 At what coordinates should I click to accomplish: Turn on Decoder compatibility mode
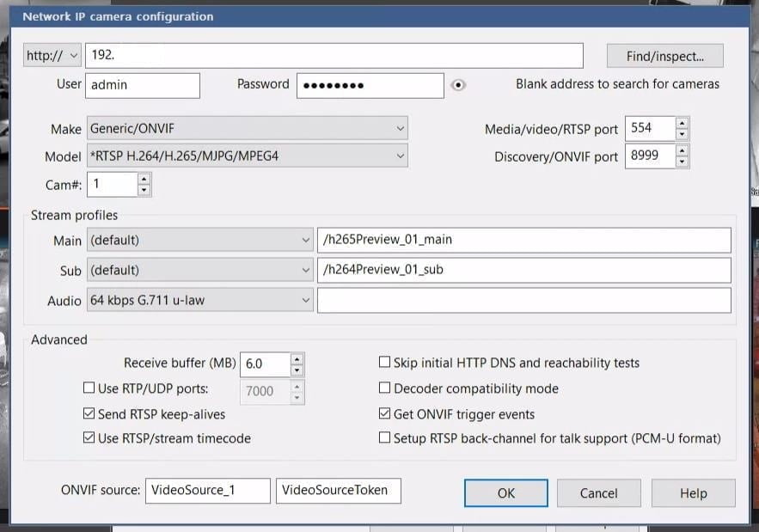tap(385, 388)
